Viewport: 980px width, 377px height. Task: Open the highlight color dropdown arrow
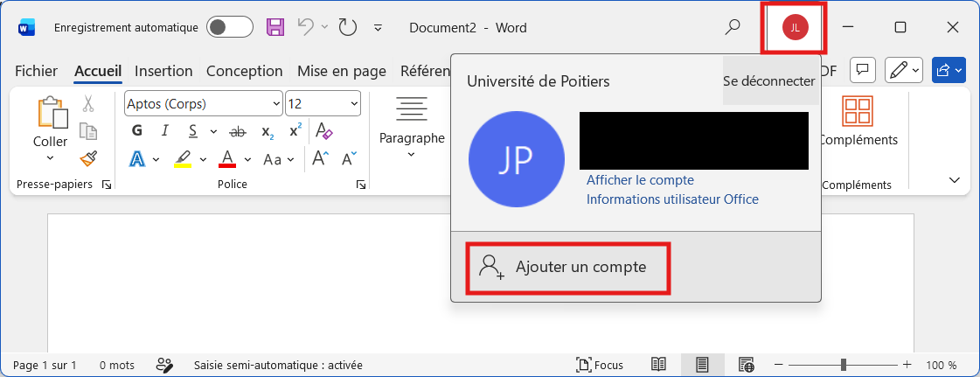203,160
